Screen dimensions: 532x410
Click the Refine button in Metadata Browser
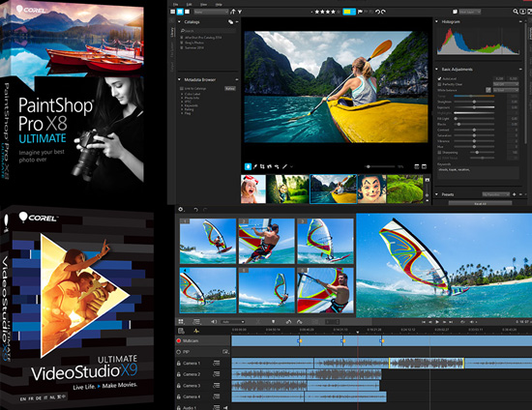coord(229,89)
